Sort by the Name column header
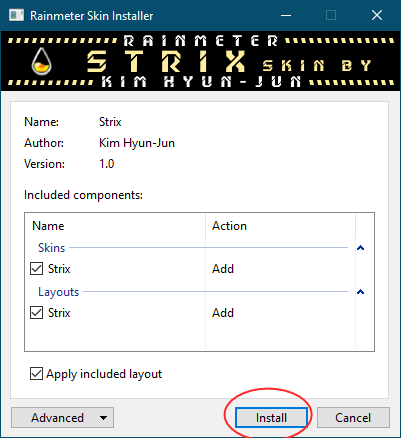The width and height of the screenshot is (401, 438). (115, 226)
